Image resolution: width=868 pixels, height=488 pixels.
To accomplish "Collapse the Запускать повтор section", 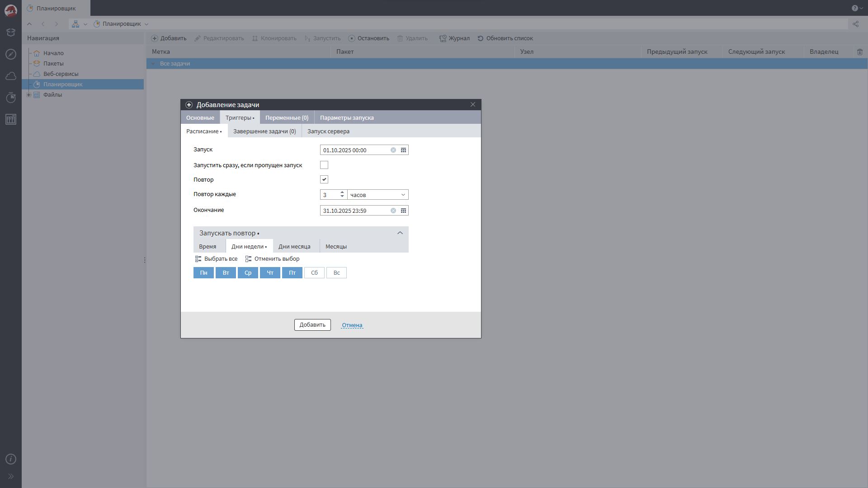I will coord(400,233).
